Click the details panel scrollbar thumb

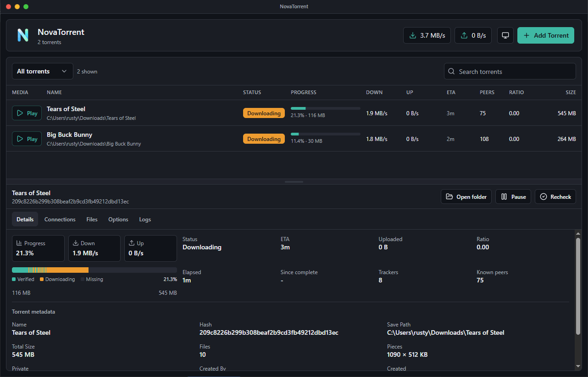coord(578,287)
